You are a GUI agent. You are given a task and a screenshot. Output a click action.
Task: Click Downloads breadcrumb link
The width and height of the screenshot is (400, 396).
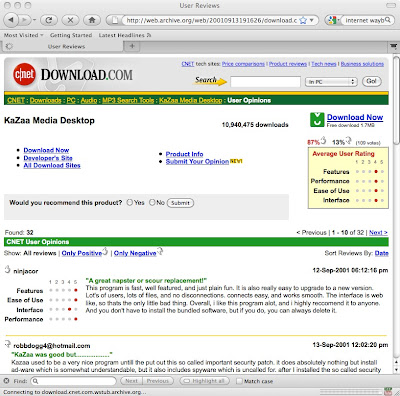coord(46,100)
